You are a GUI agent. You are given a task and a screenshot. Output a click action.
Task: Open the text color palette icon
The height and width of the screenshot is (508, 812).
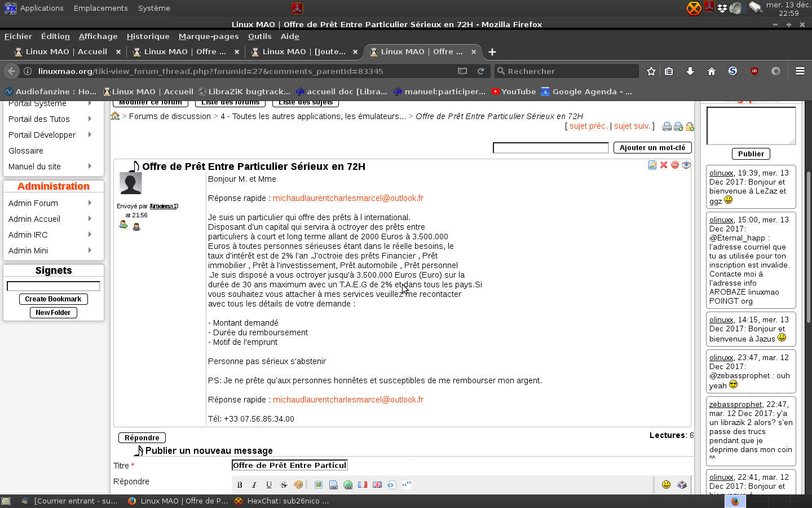(x=298, y=485)
